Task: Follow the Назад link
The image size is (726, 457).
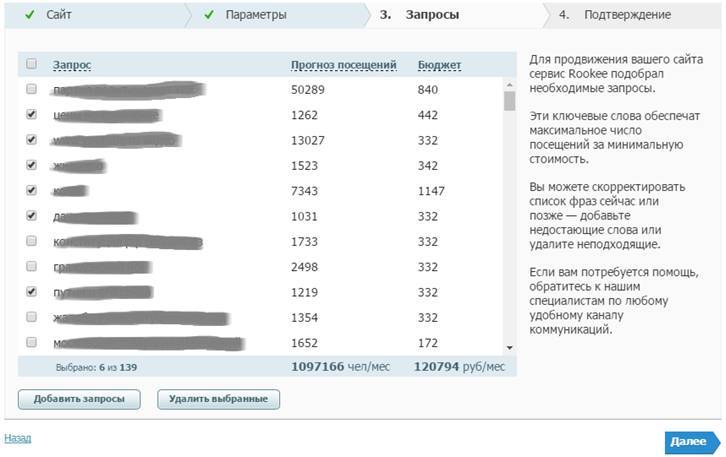Action: 17,438
